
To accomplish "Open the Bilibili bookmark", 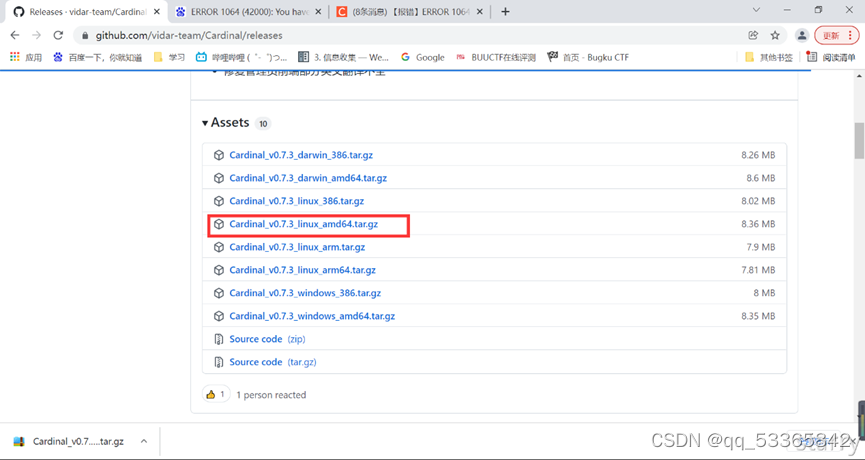I will point(241,57).
